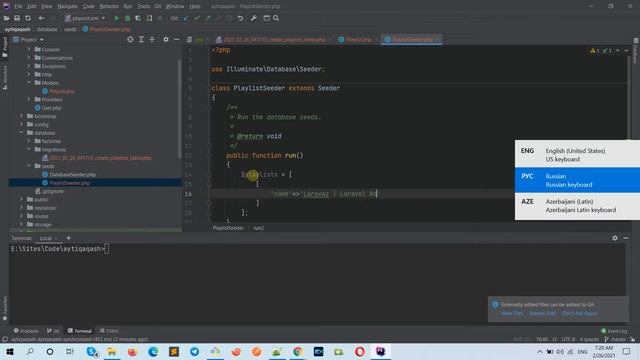Click the Select Opened File target icon
Viewport: 640px width, 360px height.
point(130,39)
